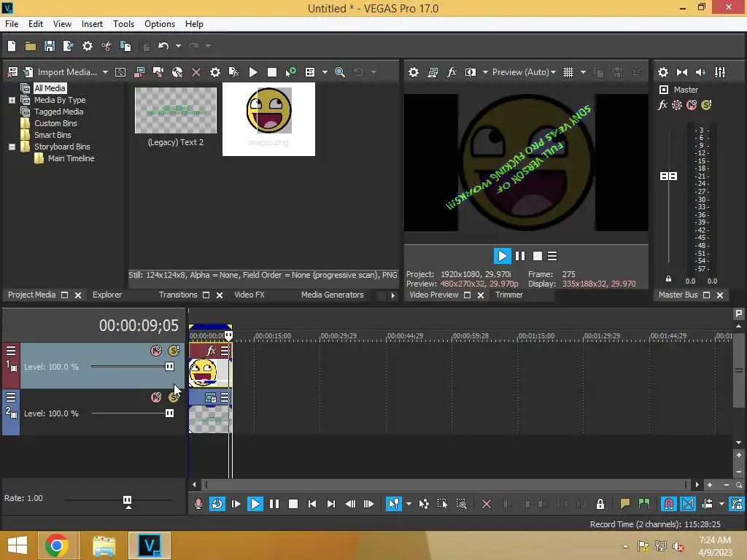The height and width of the screenshot is (560, 747).
Task: Open media properties gear in Project Media
Action: [215, 72]
